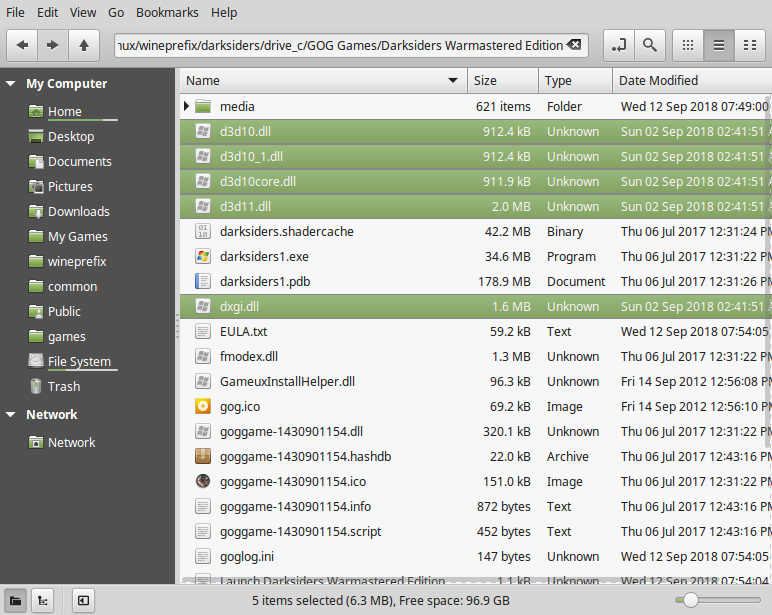Sort files by the Size column

[503, 81]
